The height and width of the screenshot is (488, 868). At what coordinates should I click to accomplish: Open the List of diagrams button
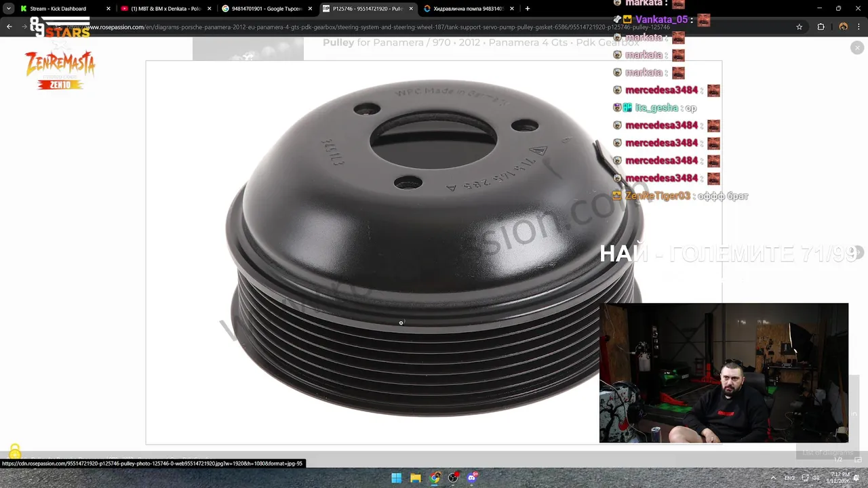[x=827, y=452]
